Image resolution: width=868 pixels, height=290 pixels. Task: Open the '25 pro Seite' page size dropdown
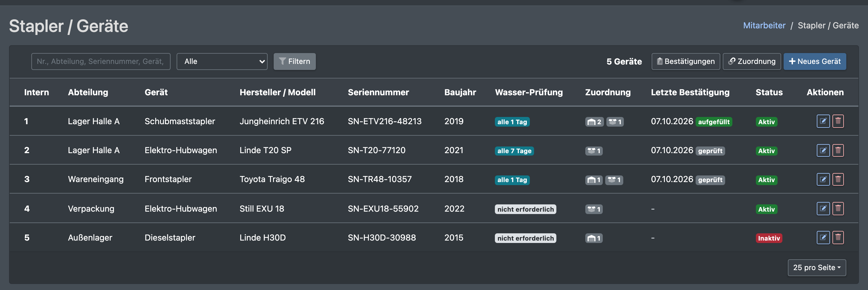816,267
